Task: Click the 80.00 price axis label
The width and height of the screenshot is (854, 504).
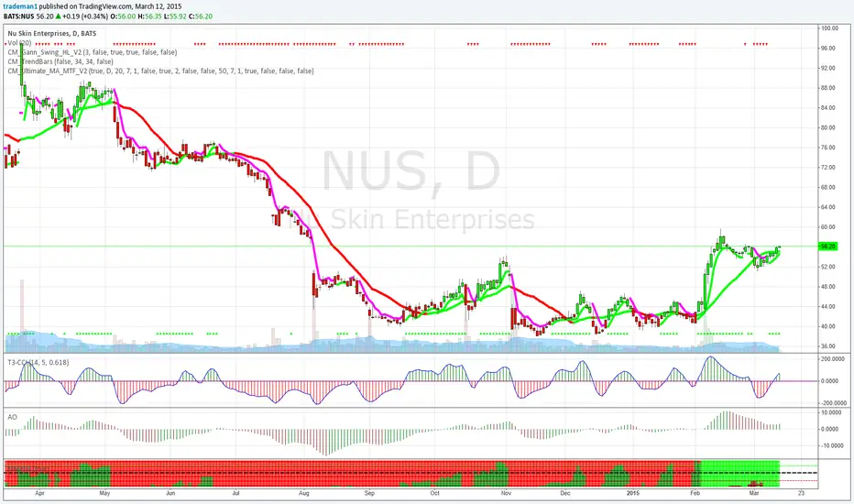Action: point(828,127)
